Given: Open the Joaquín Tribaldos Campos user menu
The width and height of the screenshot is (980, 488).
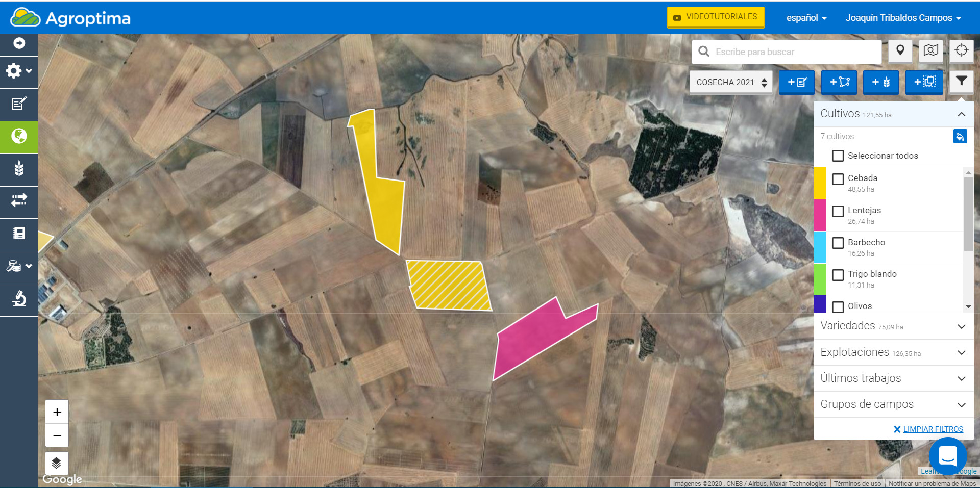Looking at the screenshot, I should point(902,18).
